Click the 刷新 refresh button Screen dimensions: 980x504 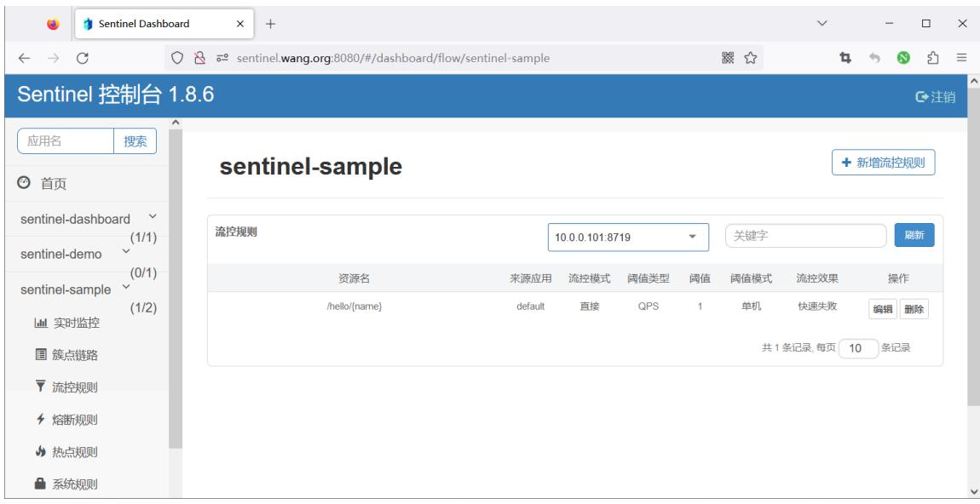(914, 236)
